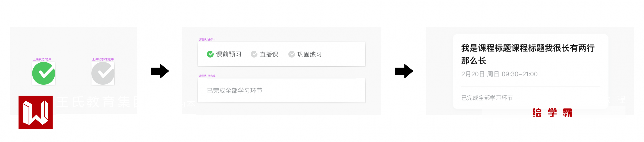
Task: Click 已完成全部学习环节 in the course card
Action: point(487,98)
